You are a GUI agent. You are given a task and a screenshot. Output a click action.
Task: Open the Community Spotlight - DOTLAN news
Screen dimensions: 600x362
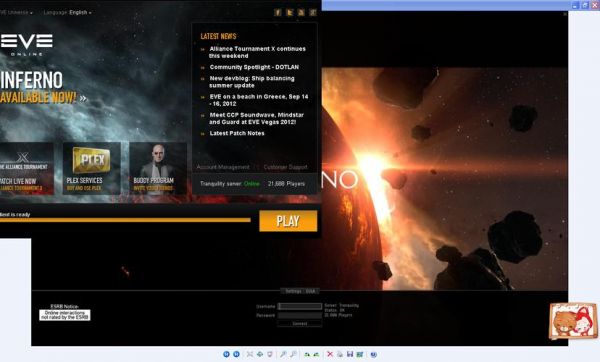(x=254, y=67)
